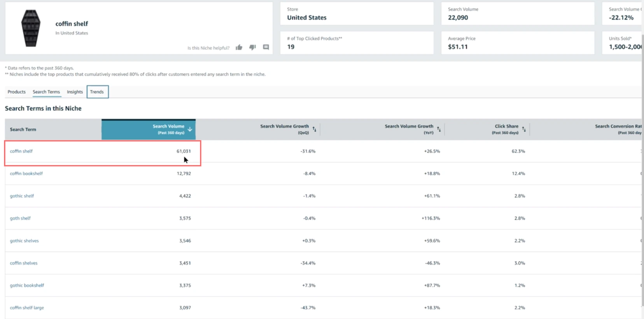Viewport: 644px width, 319px height.
Task: Sort by Search Volume descending arrow
Action: [x=190, y=129]
